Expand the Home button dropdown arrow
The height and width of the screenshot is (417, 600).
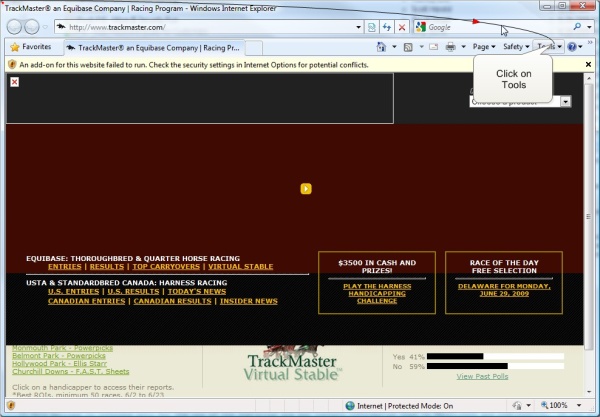pos(394,47)
